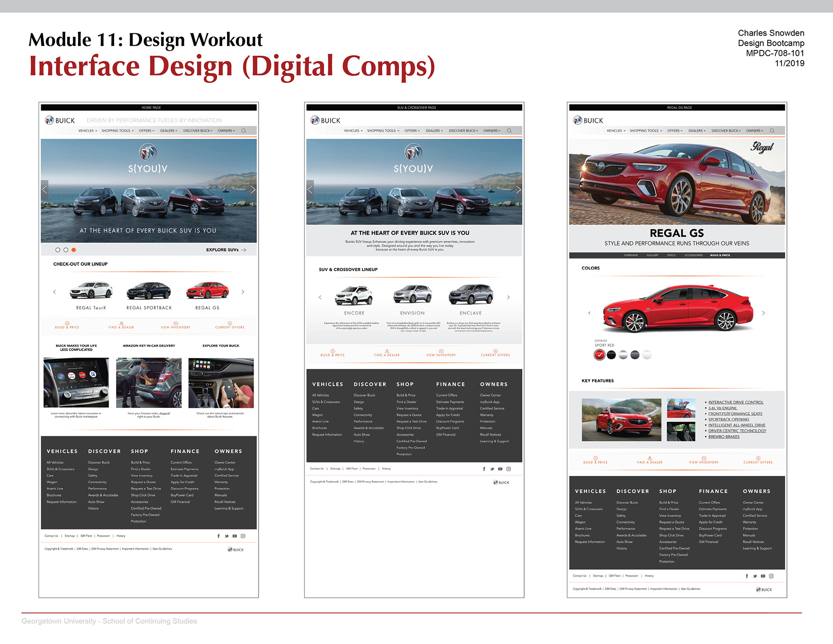
Task: Open Build & Price tab under Regal GS banner
Action: (x=720, y=255)
